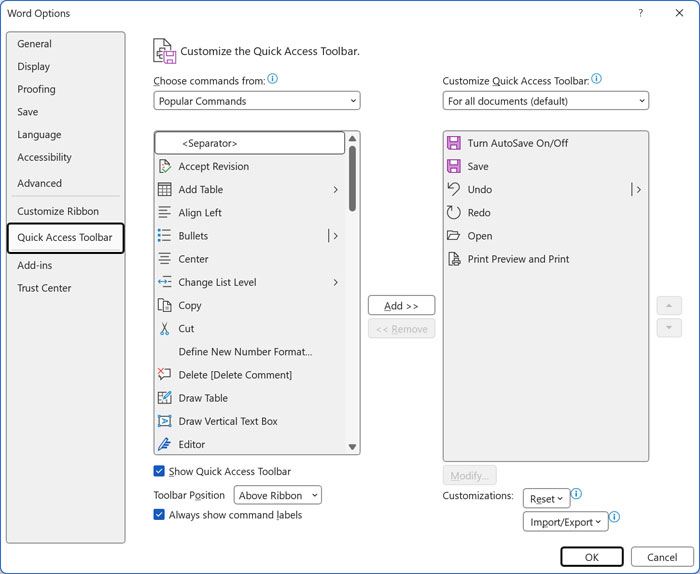The height and width of the screenshot is (574, 700).
Task: Click the << Remove button
Action: [401, 329]
